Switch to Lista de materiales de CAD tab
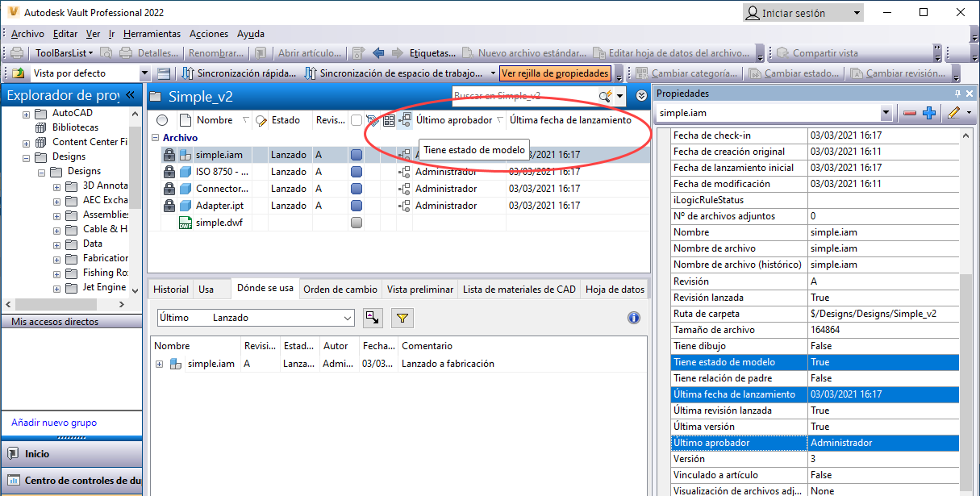This screenshot has width=980, height=496. point(519,290)
